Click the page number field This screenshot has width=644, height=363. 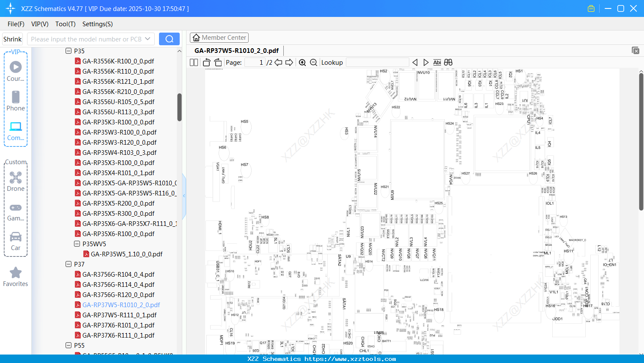[255, 63]
